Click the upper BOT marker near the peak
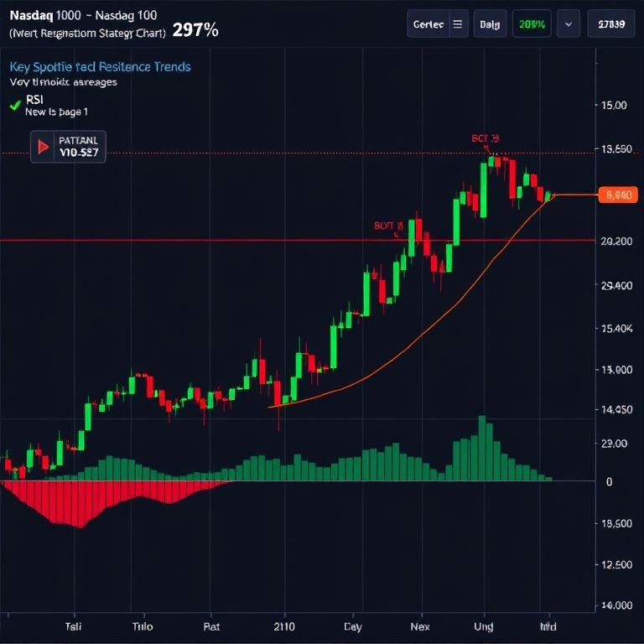The width and height of the screenshot is (644, 644). coord(485,138)
